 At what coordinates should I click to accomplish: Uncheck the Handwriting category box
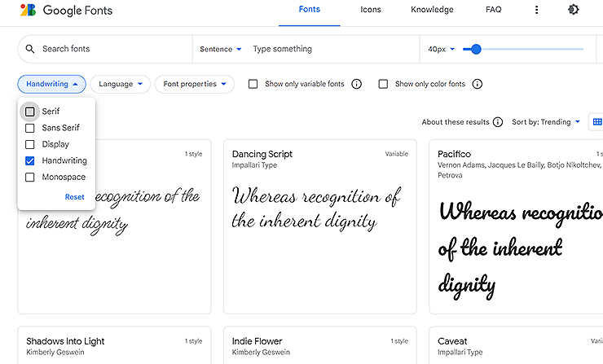point(29,160)
